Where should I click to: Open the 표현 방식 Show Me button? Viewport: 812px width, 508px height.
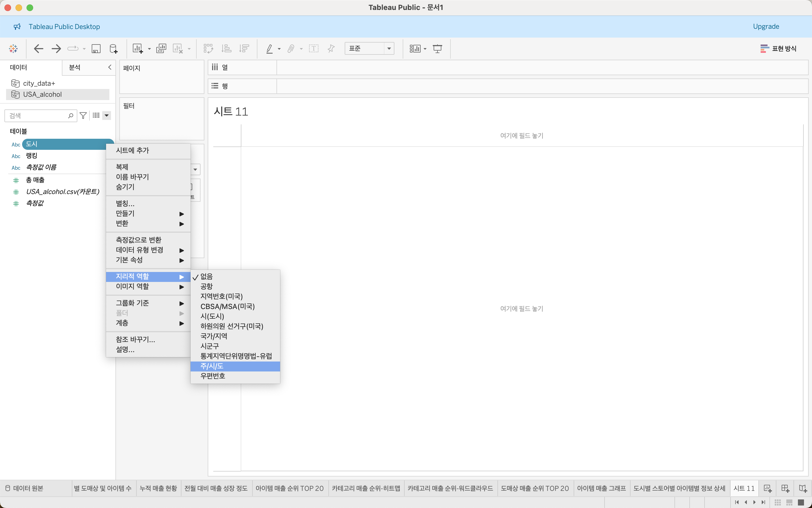click(778, 49)
